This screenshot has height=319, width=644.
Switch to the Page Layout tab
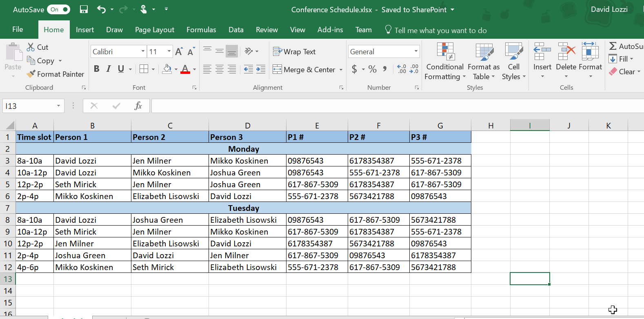pyautogui.click(x=154, y=30)
